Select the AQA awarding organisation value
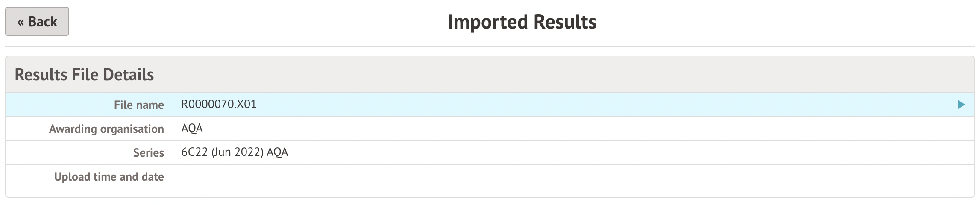980x205 pixels. (x=192, y=129)
